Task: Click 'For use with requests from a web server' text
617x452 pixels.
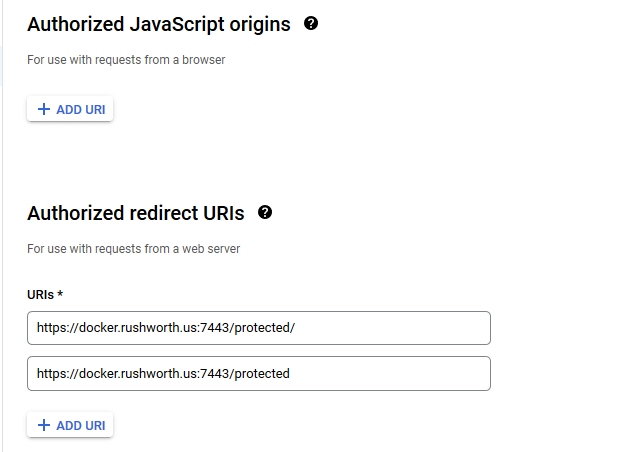Action: pos(133,249)
